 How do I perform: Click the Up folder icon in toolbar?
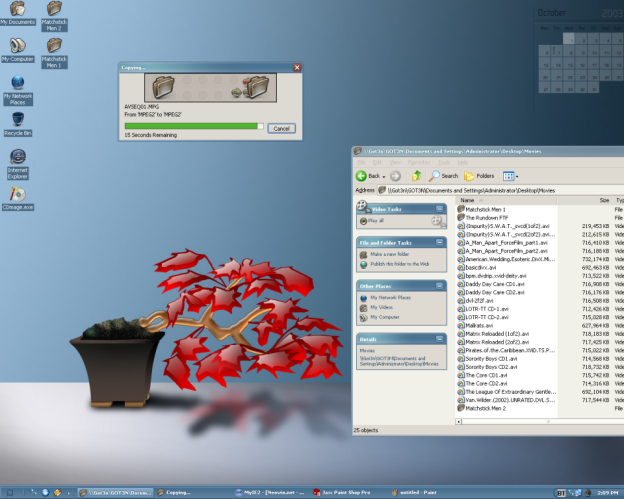[416, 175]
